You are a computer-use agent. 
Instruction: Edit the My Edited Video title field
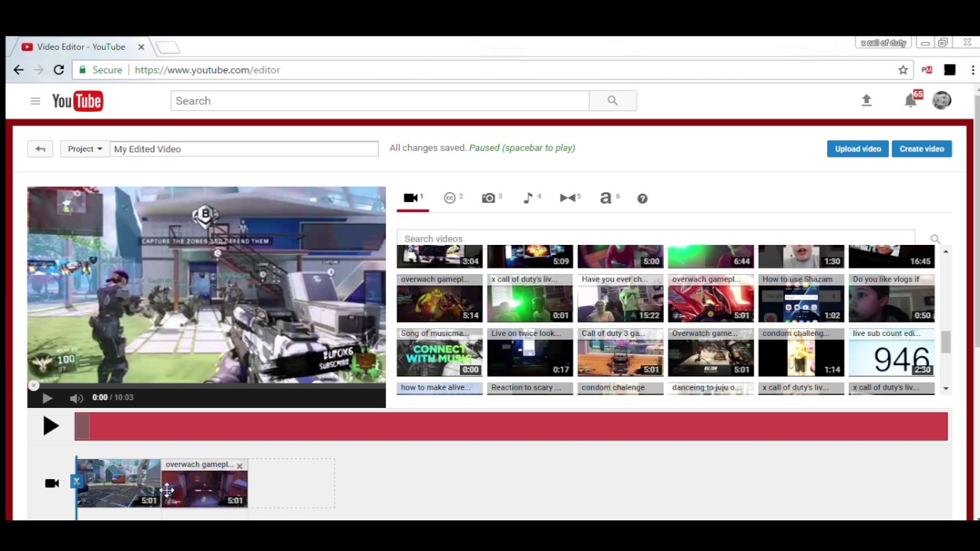pos(244,148)
